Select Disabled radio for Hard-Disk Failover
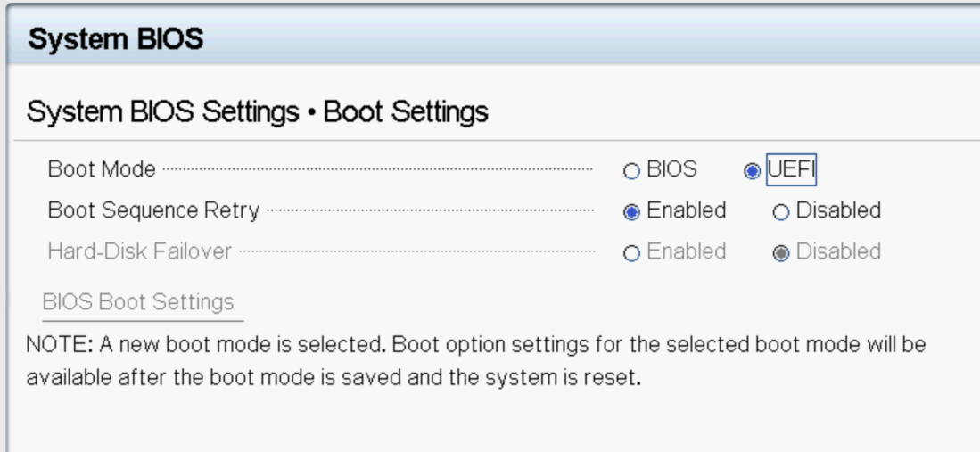This screenshot has width=980, height=452. pyautogui.click(x=781, y=253)
